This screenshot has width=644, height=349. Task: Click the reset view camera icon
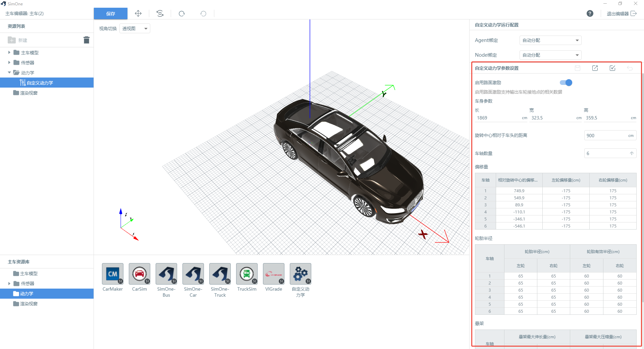pos(160,13)
